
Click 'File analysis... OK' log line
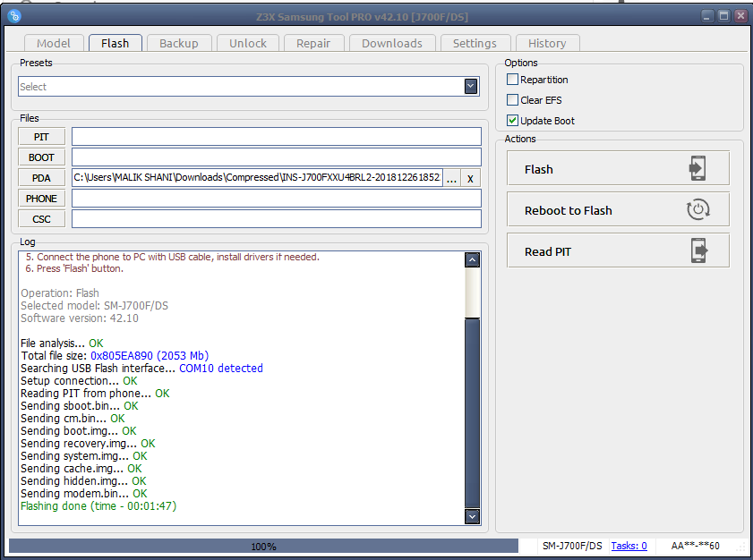pyautogui.click(x=62, y=344)
